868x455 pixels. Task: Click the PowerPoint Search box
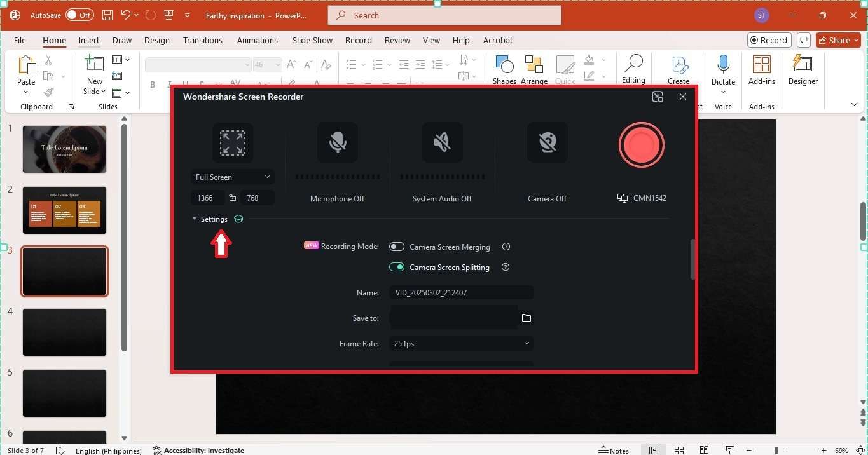(444, 15)
